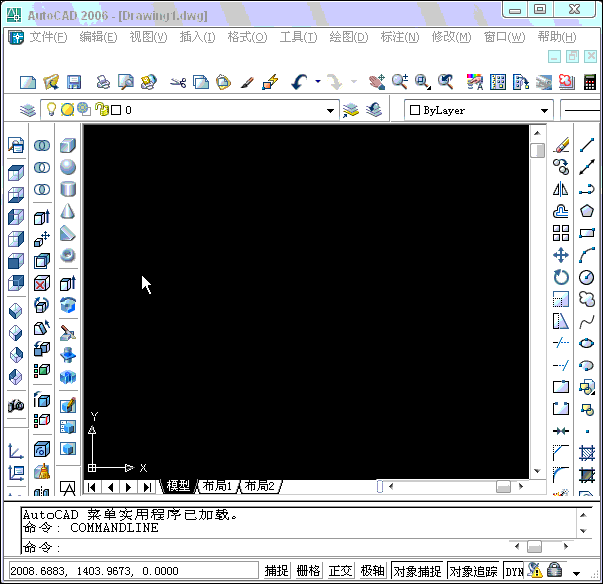The height and width of the screenshot is (584, 603).
Task: Toggle 对象捕捉 object snap
Action: click(417, 571)
